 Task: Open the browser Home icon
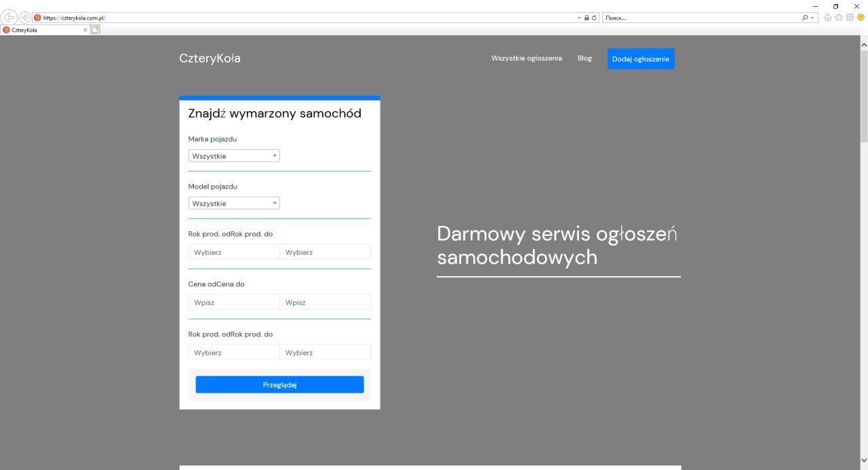pyautogui.click(x=828, y=18)
